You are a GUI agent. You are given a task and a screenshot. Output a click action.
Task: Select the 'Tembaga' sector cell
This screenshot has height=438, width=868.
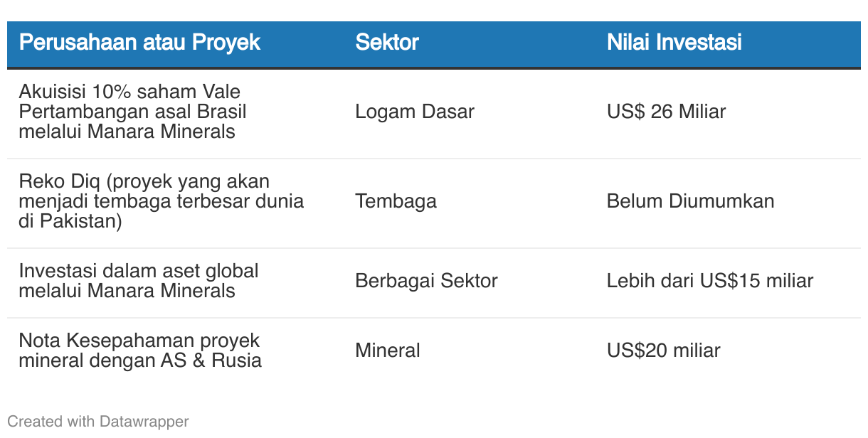click(396, 201)
